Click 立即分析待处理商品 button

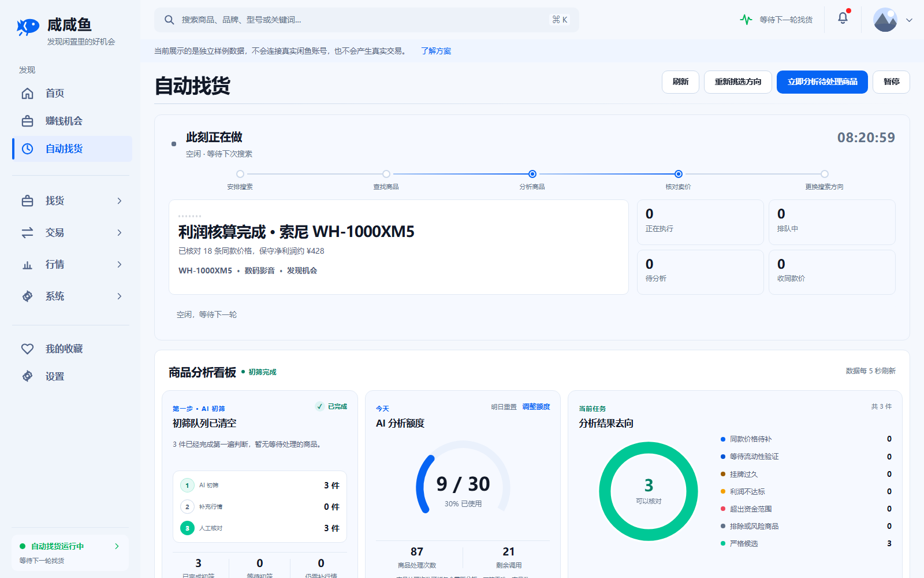(x=822, y=82)
